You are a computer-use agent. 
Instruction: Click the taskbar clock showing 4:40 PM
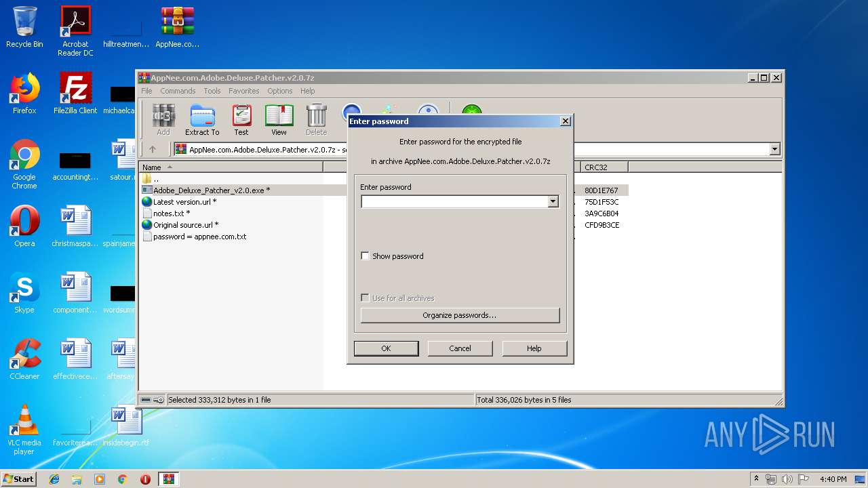click(x=833, y=479)
